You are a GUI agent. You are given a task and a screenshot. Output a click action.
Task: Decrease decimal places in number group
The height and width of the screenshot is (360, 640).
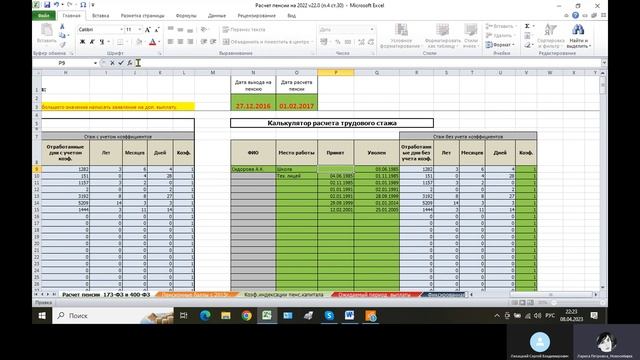[x=371, y=42]
